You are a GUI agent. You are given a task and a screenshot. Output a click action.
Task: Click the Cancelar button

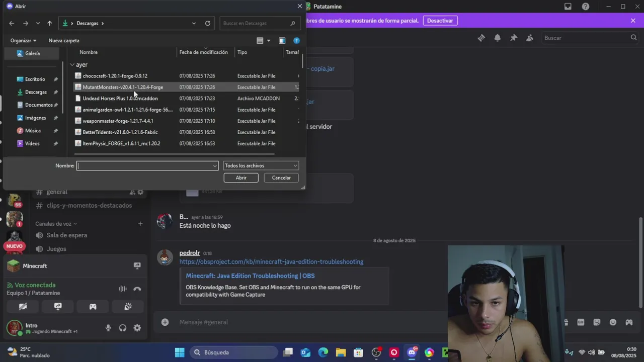[281, 177]
